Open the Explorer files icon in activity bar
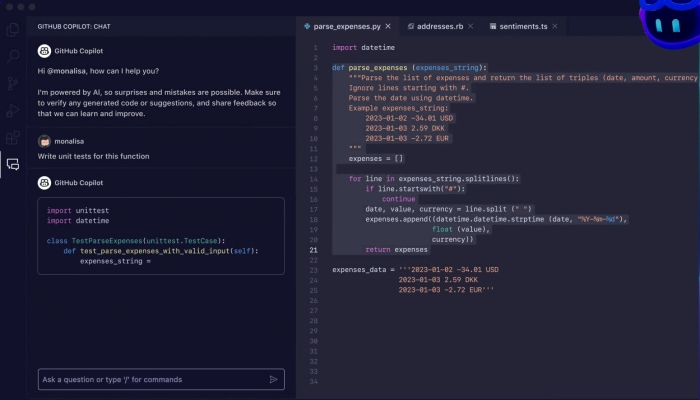This screenshot has width=700, height=400. (x=13, y=30)
